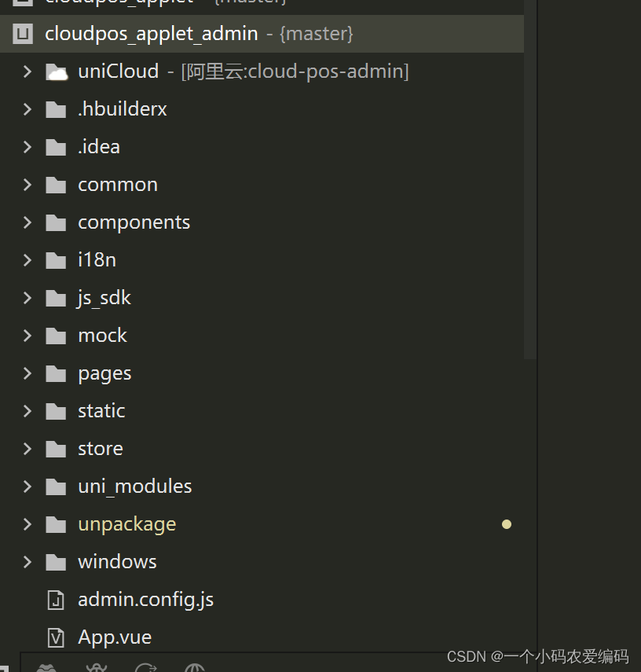Click the yellow dot next to unpackage
The width and height of the screenshot is (641, 672).
point(507,523)
